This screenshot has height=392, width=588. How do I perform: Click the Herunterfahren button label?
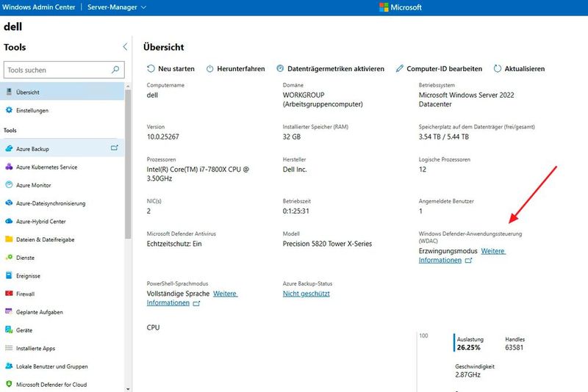tap(241, 68)
